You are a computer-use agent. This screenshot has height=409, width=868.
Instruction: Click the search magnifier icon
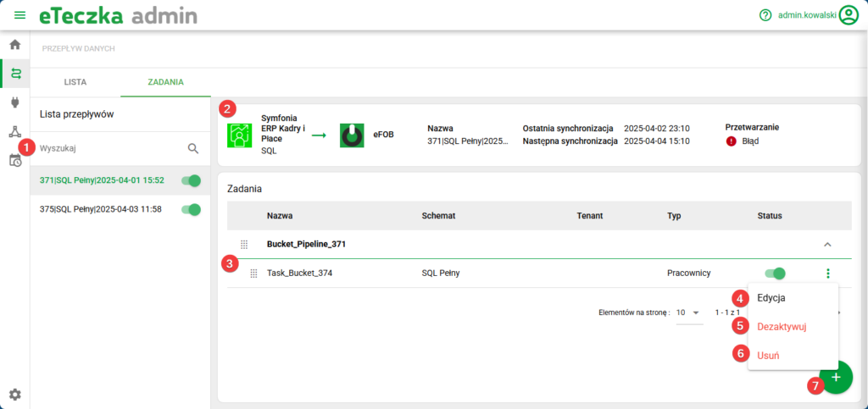pos(193,148)
